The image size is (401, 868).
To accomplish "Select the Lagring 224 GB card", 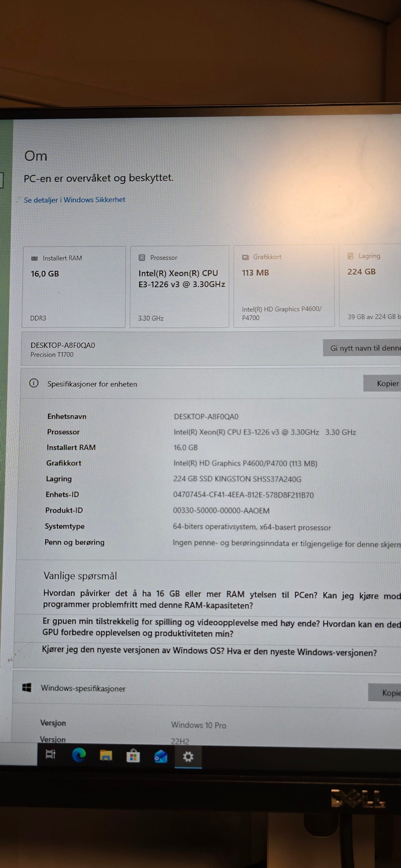I will coord(370,285).
